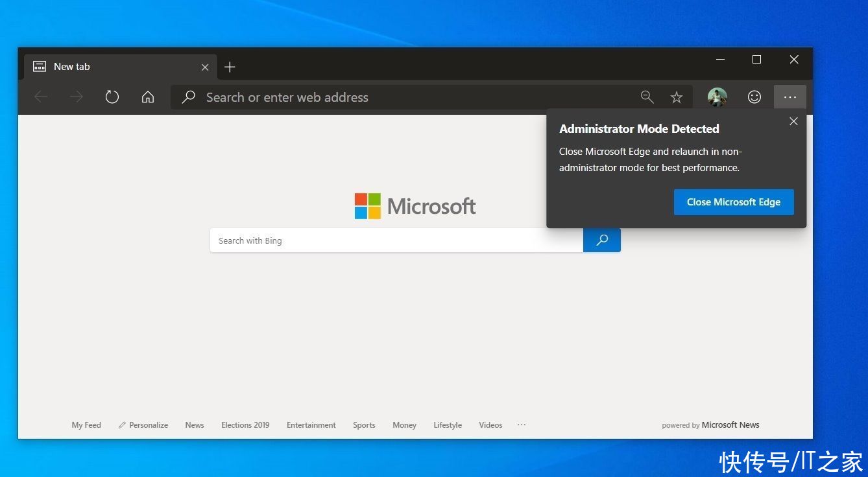Image resolution: width=868 pixels, height=477 pixels.
Task: Refresh the page with the reload icon
Action: pyautogui.click(x=112, y=97)
